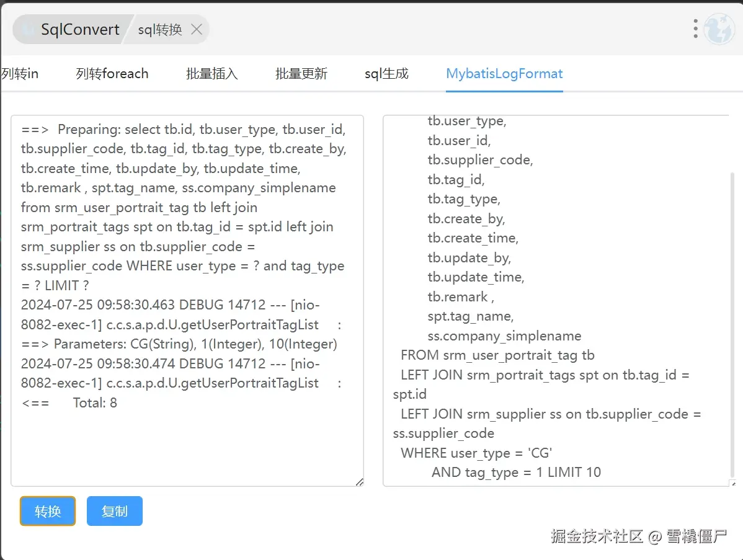Click the 'AND tag_type = 1 LIMIT 10' line
The image size is (743, 560).
tap(516, 473)
